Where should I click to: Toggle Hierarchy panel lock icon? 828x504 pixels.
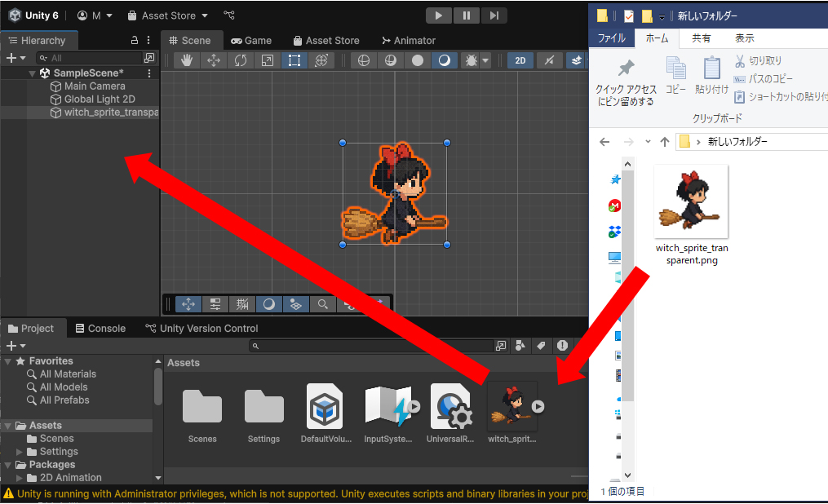tap(134, 40)
